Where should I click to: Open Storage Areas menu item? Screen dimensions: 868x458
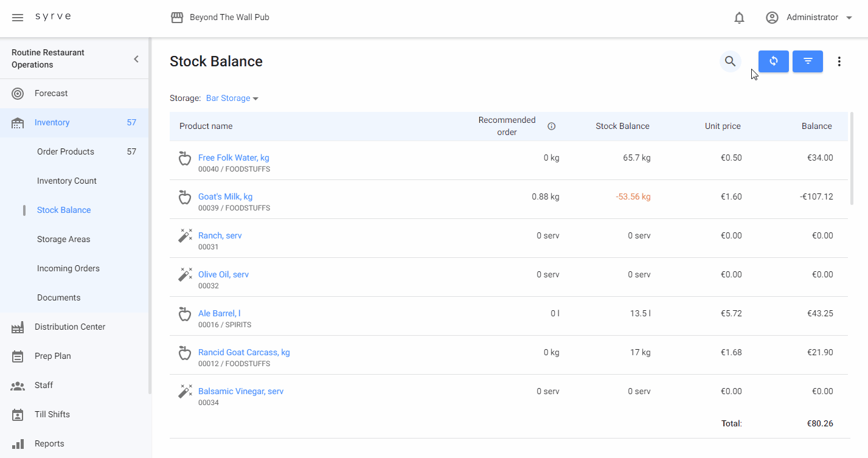click(x=63, y=239)
